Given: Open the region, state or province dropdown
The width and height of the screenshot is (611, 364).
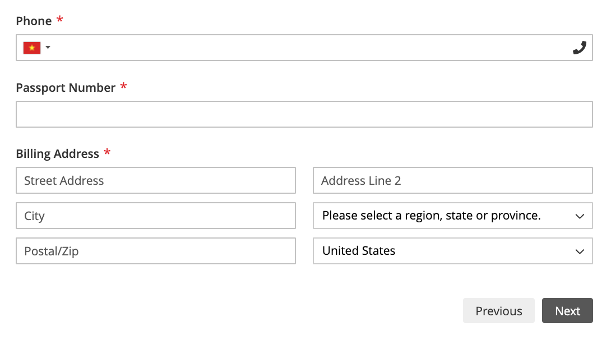Looking at the screenshot, I should [453, 216].
